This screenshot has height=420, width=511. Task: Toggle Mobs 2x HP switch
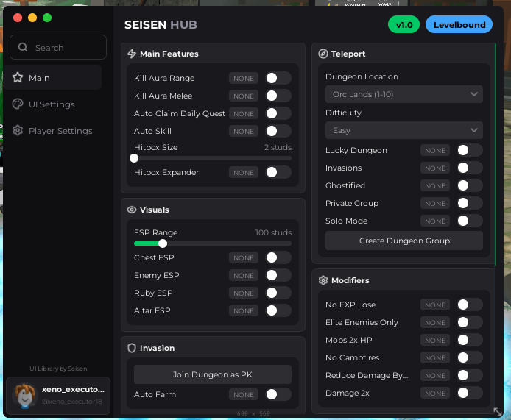tap(470, 340)
